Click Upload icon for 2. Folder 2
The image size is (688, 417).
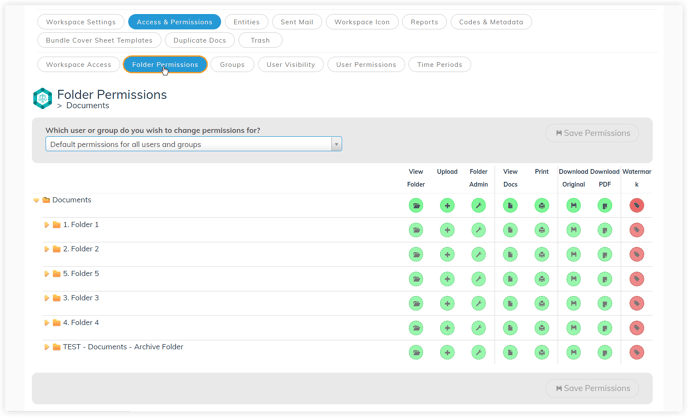coord(447,255)
